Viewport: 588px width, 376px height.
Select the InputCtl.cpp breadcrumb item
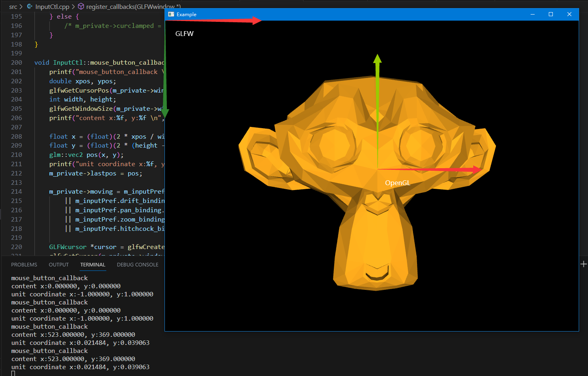coord(48,6)
